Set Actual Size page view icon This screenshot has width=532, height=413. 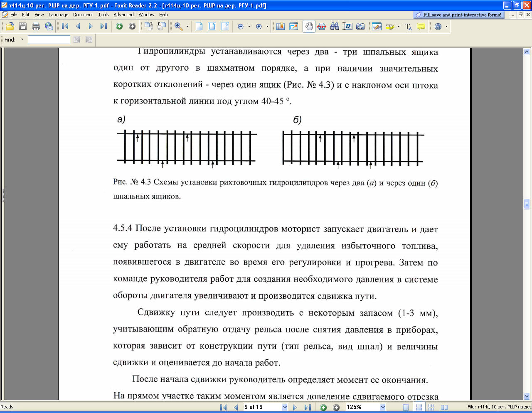199,27
